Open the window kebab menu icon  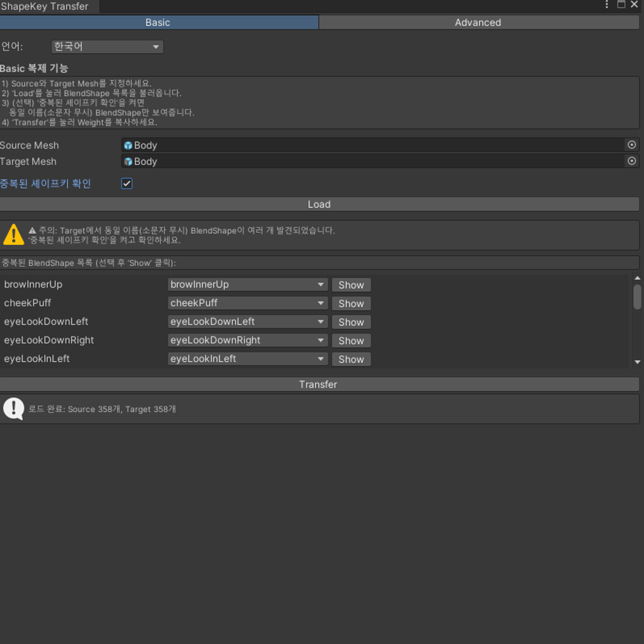606,4
